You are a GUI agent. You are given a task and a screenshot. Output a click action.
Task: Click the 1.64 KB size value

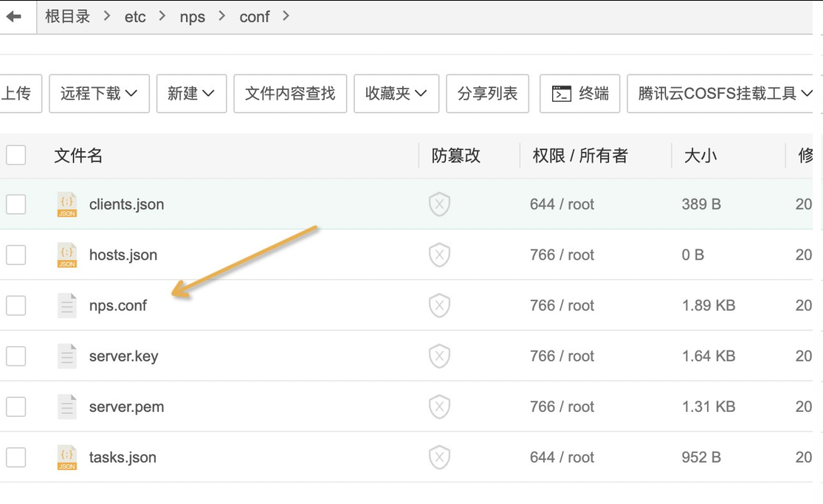coord(709,356)
